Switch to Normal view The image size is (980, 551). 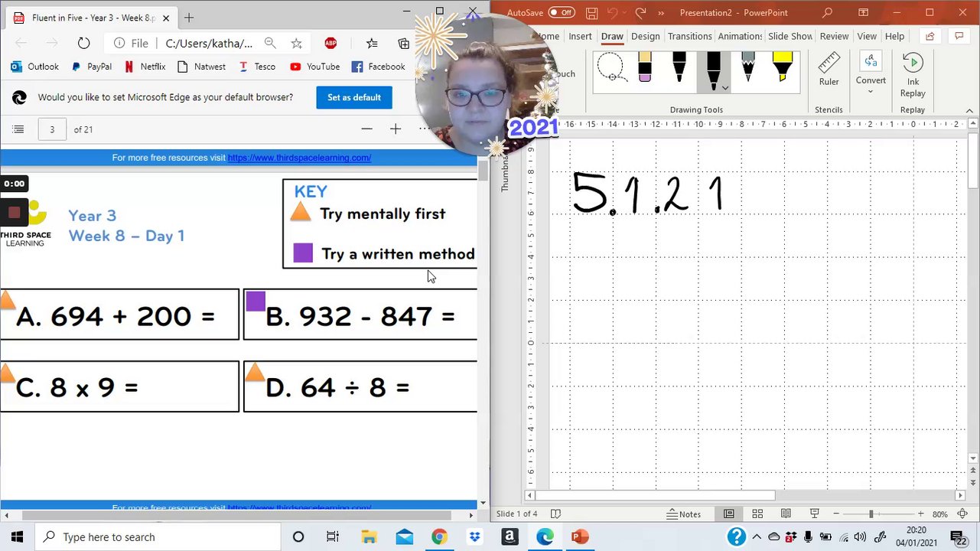coord(729,514)
